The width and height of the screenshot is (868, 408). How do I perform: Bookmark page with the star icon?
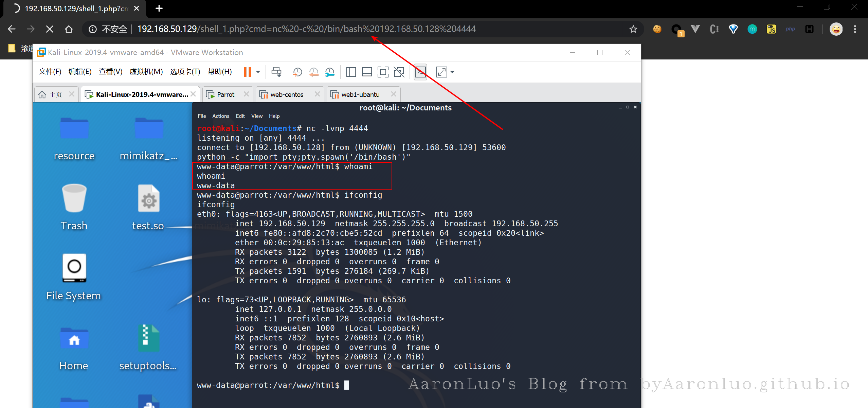click(633, 29)
